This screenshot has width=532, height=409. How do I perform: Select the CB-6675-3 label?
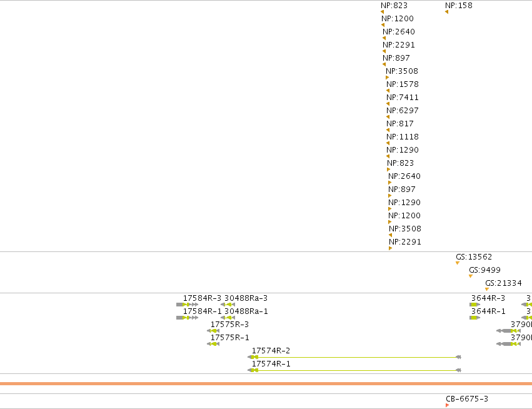[467, 399]
